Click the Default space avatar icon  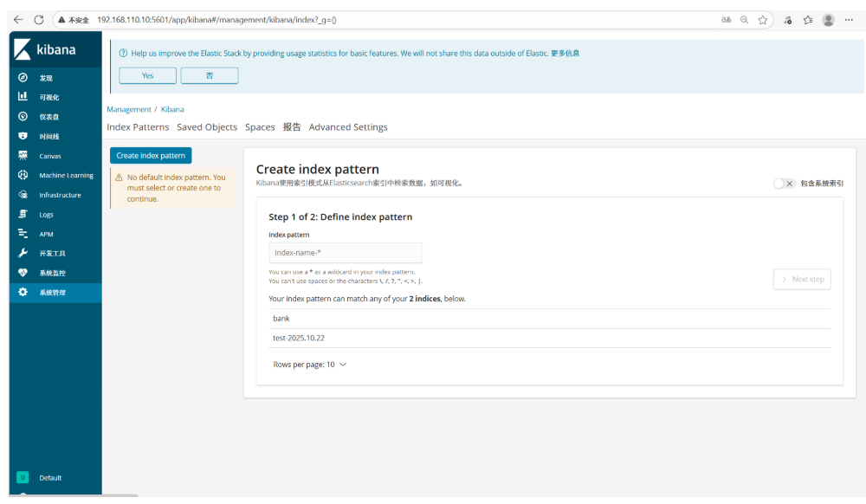tap(23, 477)
